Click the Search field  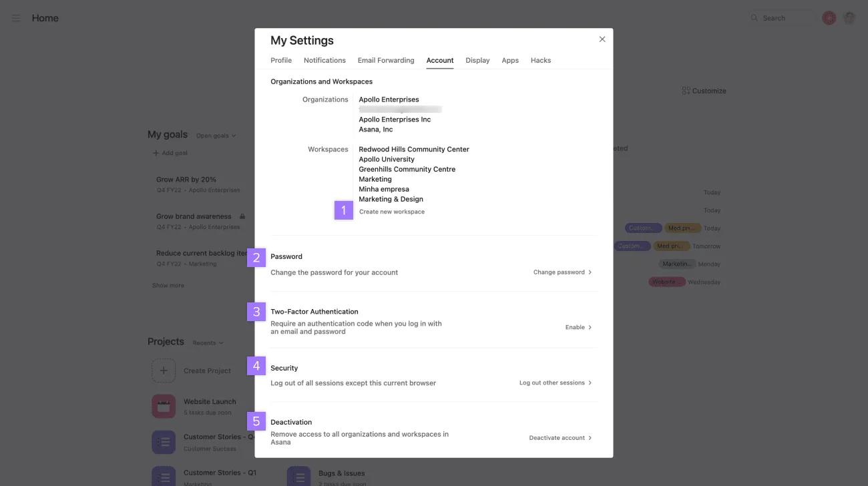[x=781, y=18]
